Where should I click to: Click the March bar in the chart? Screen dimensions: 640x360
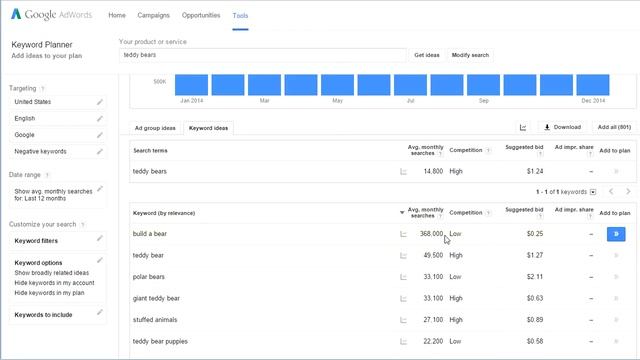tap(264, 85)
